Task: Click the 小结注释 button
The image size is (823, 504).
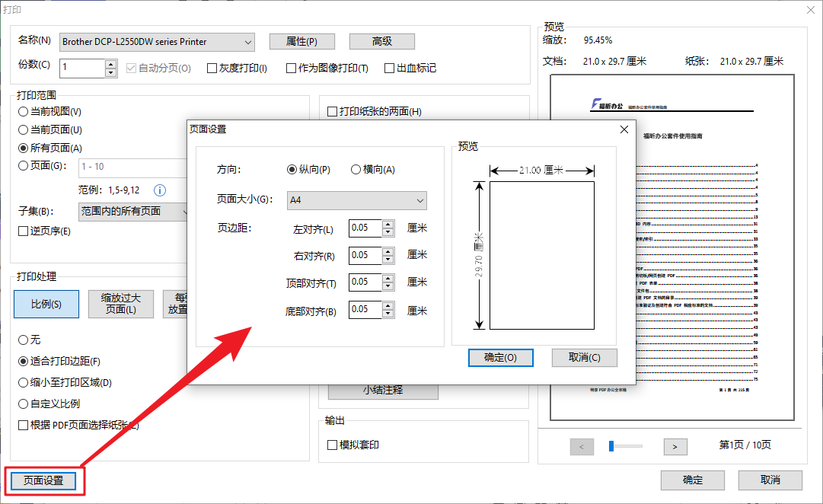Action: 384,390
